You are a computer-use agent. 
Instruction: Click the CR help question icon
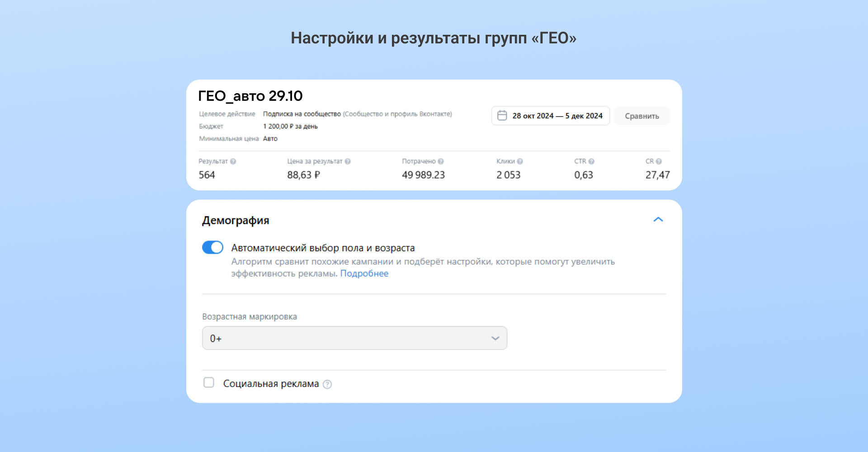[x=659, y=161]
